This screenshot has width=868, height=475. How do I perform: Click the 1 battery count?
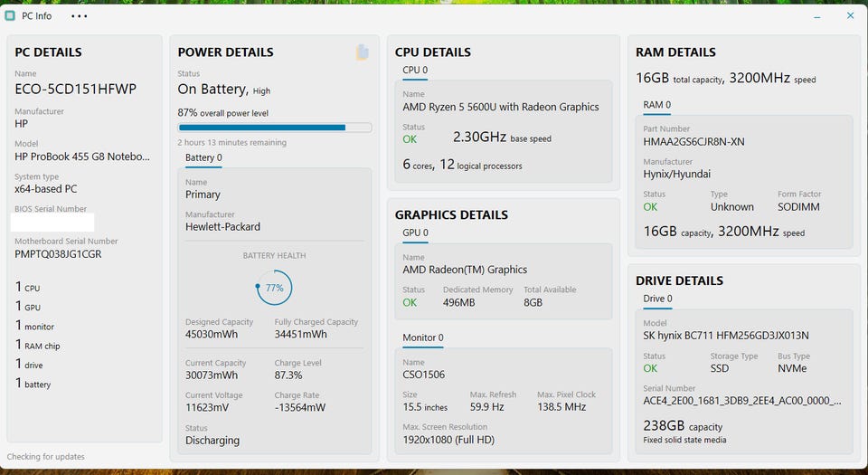pos(33,383)
